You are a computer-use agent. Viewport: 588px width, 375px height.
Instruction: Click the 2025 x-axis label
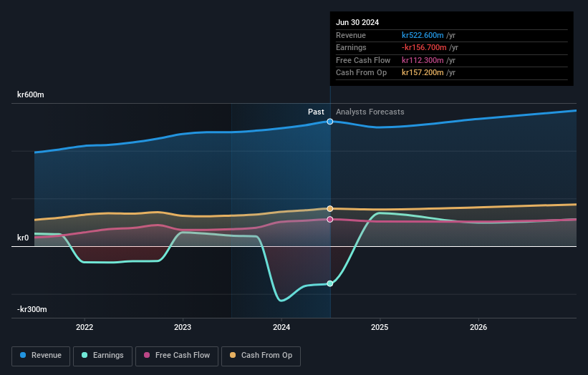[x=380, y=327]
